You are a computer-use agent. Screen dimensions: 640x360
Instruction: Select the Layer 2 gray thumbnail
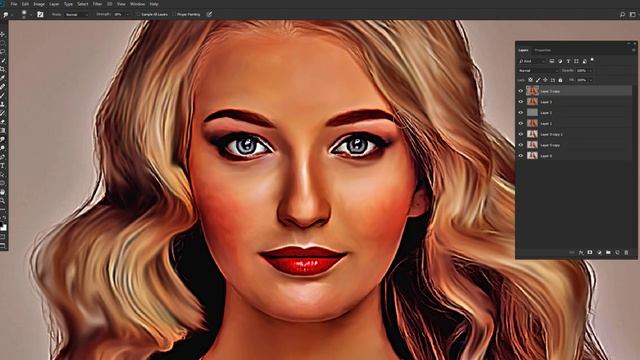(x=532, y=112)
